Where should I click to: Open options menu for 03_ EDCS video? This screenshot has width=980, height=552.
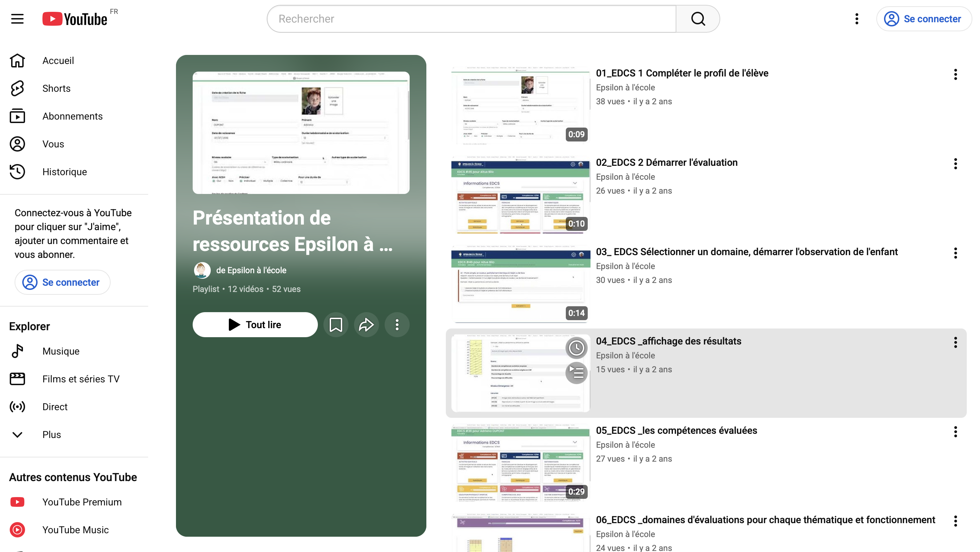[x=955, y=253]
